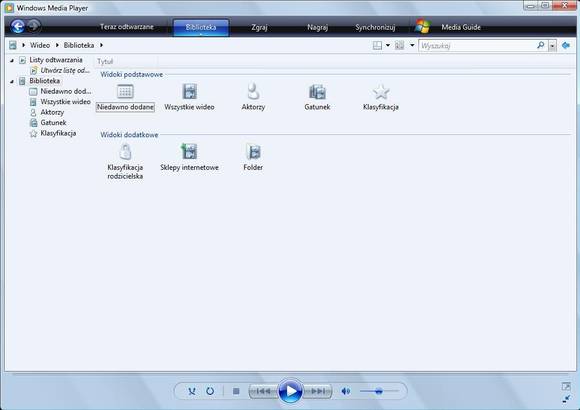This screenshot has width=580, height=410.
Task: Open the Folder view icon
Action: 253,152
